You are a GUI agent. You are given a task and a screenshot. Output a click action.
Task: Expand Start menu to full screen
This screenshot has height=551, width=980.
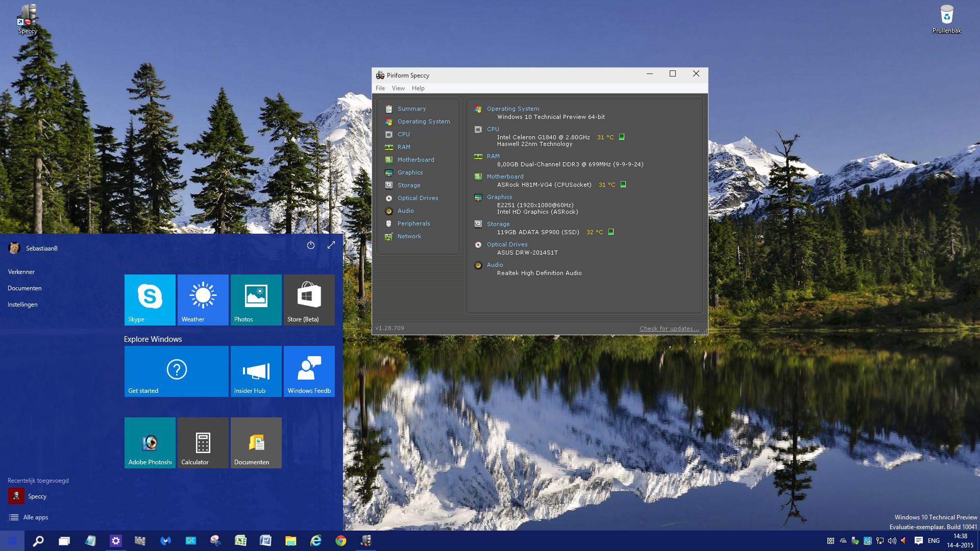331,245
